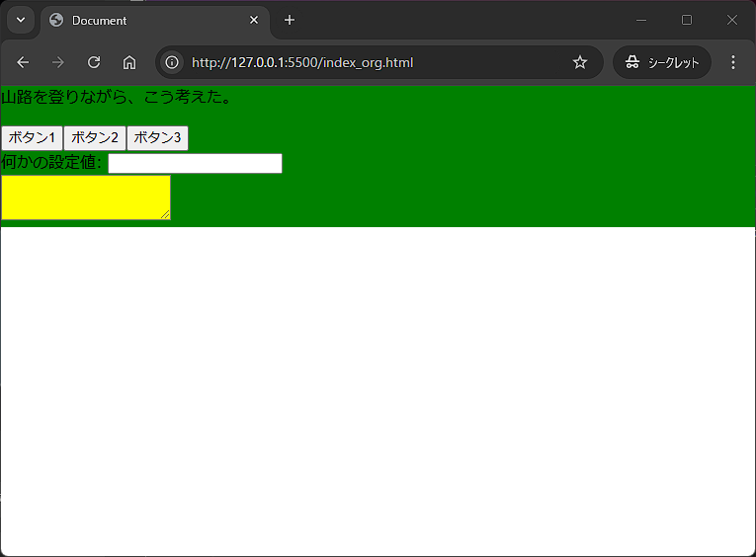Maximize the browser window

coord(687,20)
